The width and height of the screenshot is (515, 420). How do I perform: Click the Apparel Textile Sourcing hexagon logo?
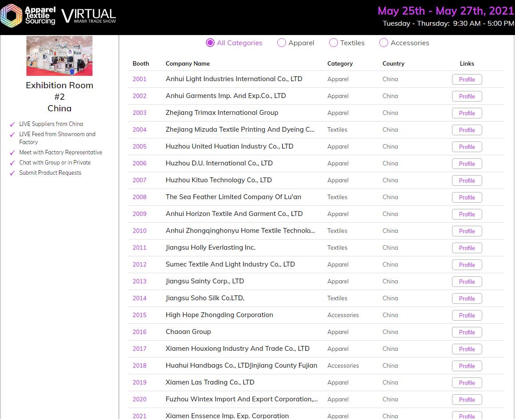pos(11,16)
